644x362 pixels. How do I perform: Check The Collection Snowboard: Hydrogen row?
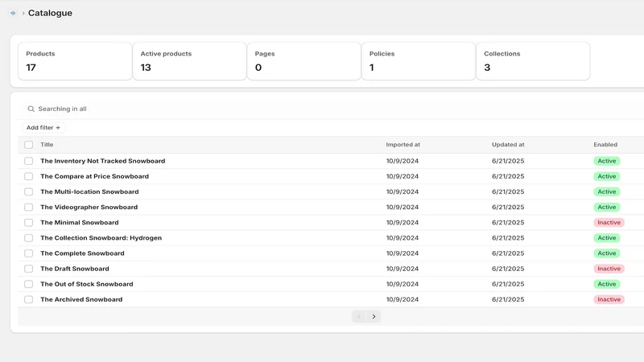tap(28, 238)
